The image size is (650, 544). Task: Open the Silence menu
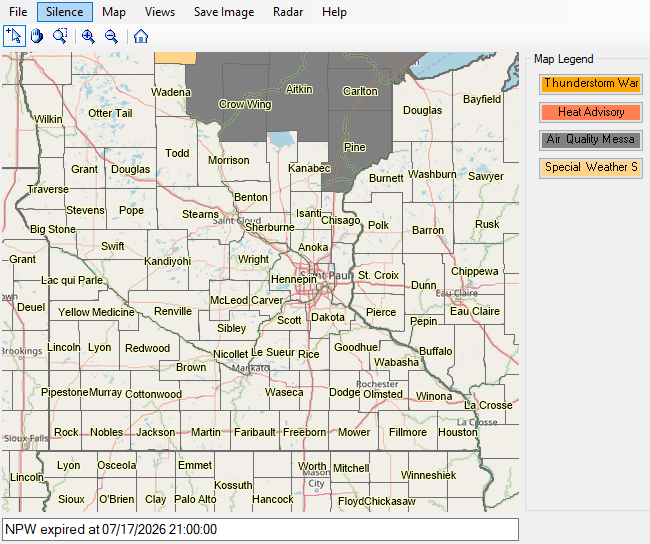(65, 12)
